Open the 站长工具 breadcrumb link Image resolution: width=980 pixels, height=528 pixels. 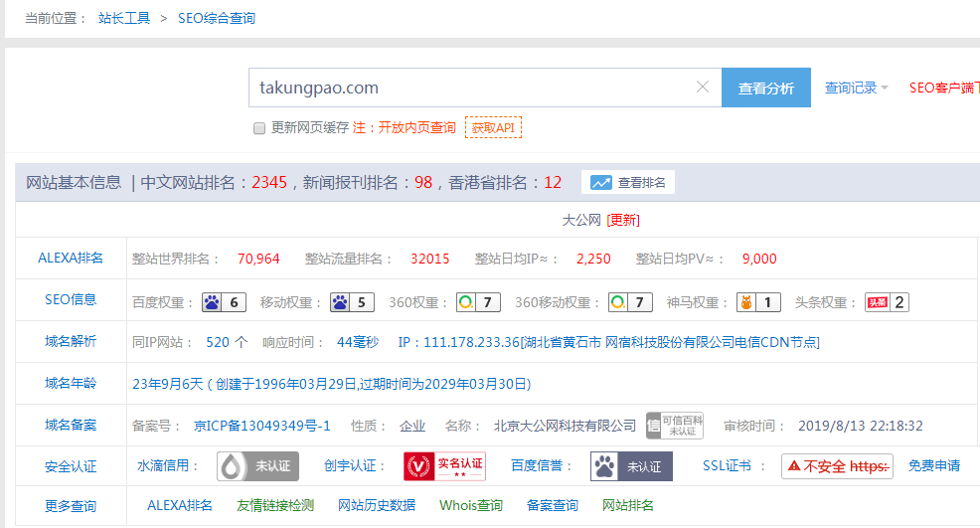(x=124, y=18)
